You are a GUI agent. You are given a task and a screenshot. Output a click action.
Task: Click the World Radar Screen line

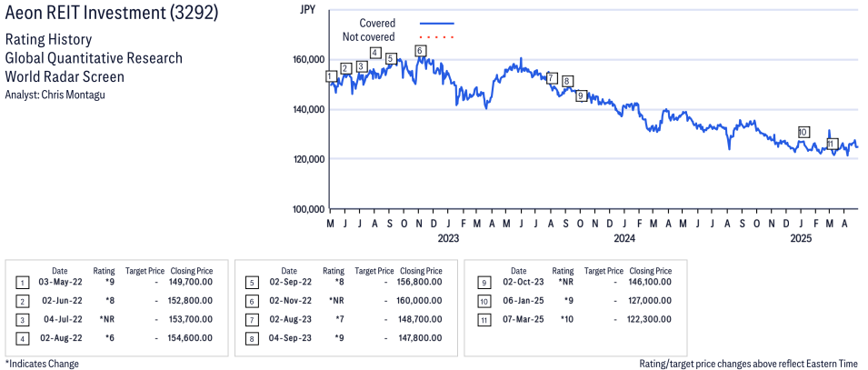click(x=65, y=76)
